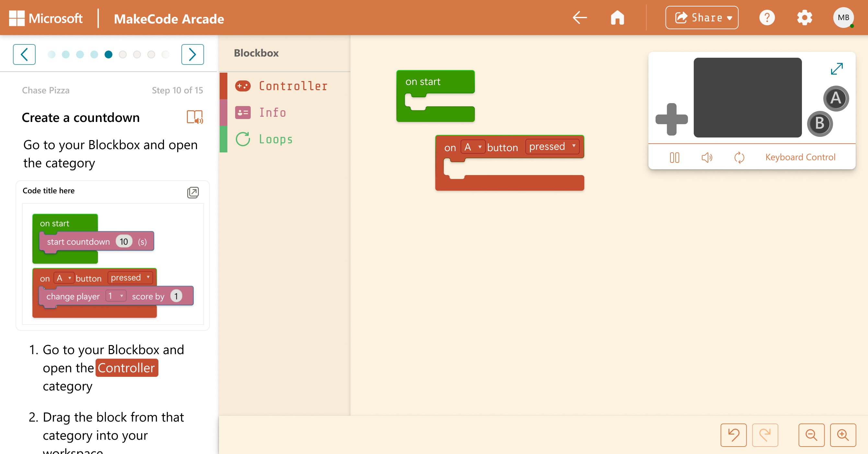This screenshot has height=454, width=868.
Task: Open the Share dropdown menu
Action: [x=702, y=17]
